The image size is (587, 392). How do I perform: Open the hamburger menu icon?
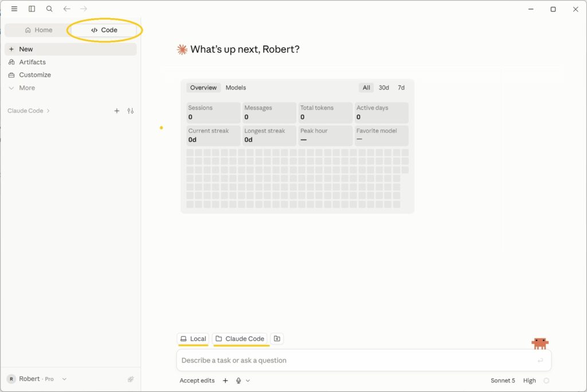pos(14,9)
